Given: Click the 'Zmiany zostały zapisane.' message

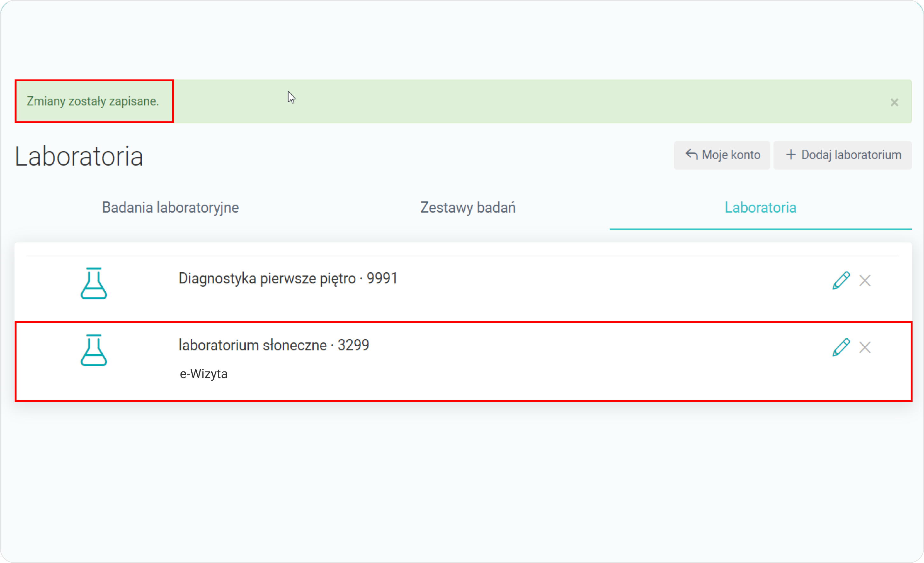Looking at the screenshot, I should click(93, 101).
